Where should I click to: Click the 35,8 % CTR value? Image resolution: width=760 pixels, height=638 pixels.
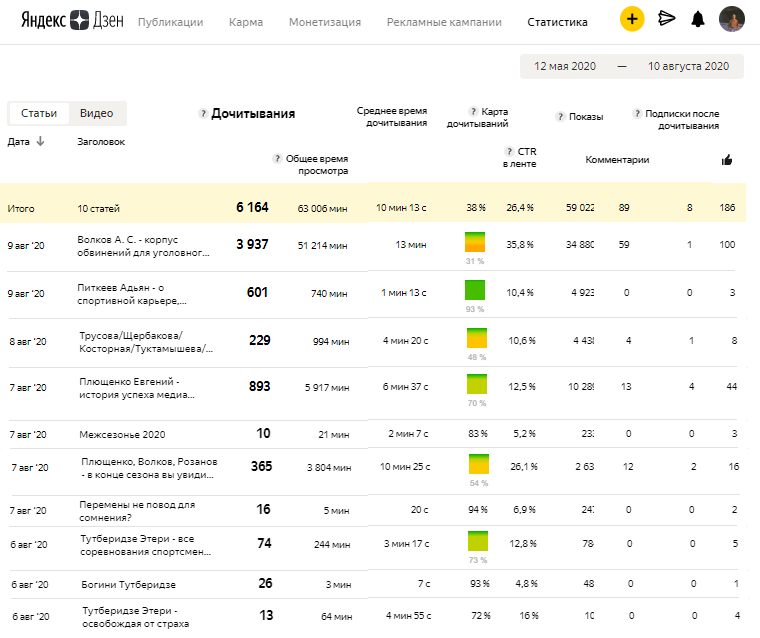(520, 245)
